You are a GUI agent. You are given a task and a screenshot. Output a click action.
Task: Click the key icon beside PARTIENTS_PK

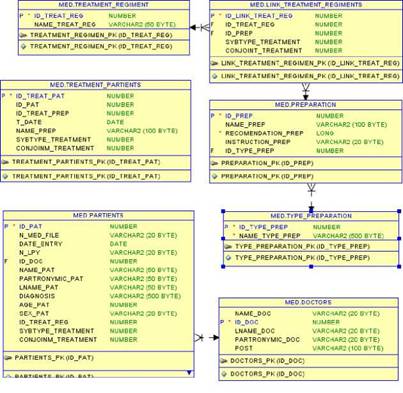pos(8,358)
